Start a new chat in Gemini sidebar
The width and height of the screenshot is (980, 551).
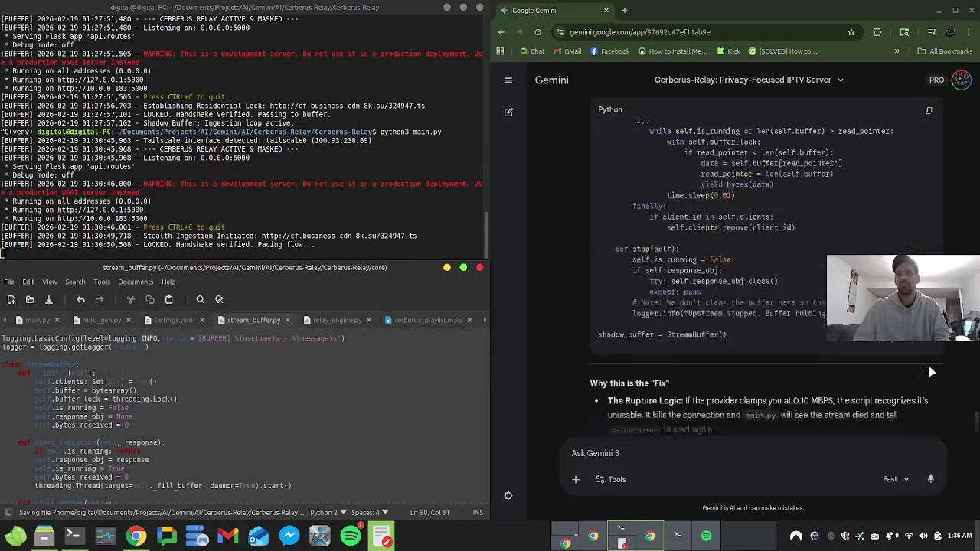pyautogui.click(x=508, y=112)
